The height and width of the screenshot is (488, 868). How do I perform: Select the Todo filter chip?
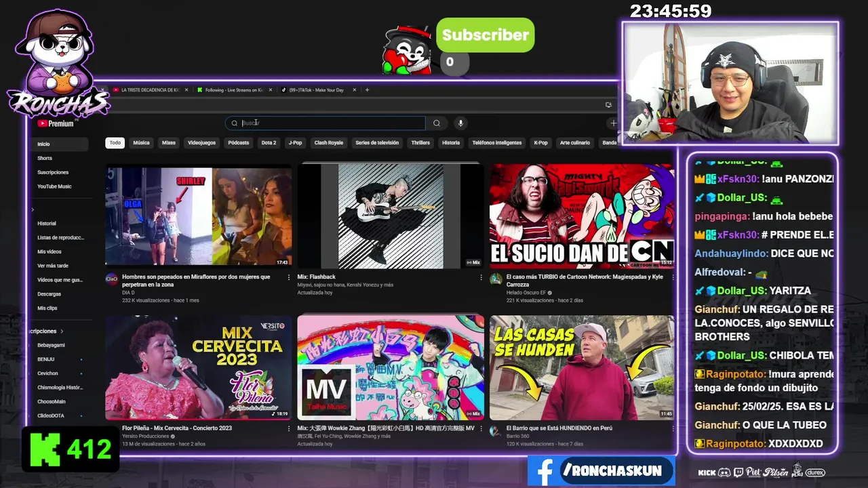tap(115, 142)
